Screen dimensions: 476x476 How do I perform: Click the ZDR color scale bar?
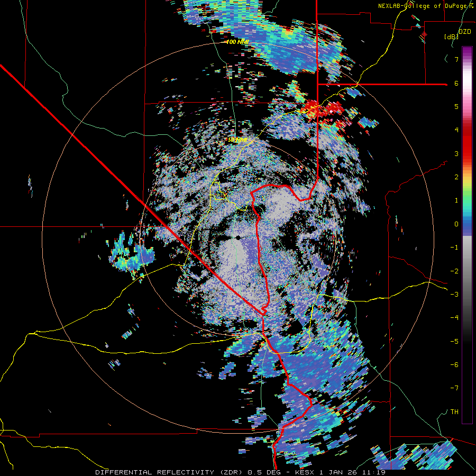pyautogui.click(x=467, y=235)
